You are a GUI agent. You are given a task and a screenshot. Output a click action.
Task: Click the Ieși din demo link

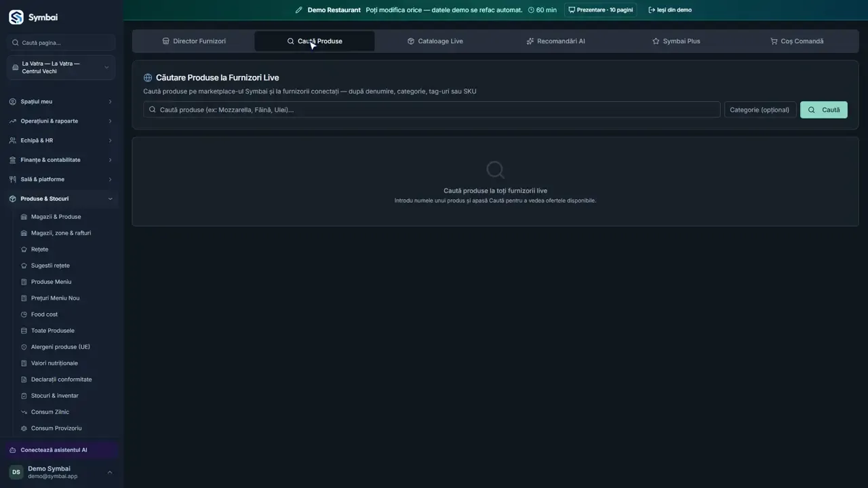[x=670, y=10]
